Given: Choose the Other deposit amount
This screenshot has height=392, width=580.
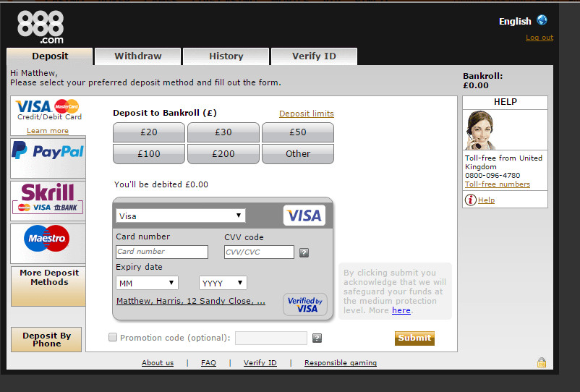Looking at the screenshot, I should [x=298, y=154].
